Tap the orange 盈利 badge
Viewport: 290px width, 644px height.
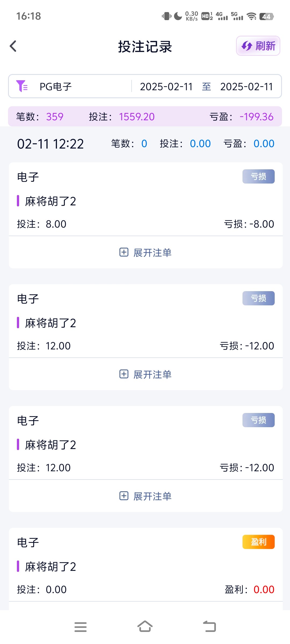[258, 542]
